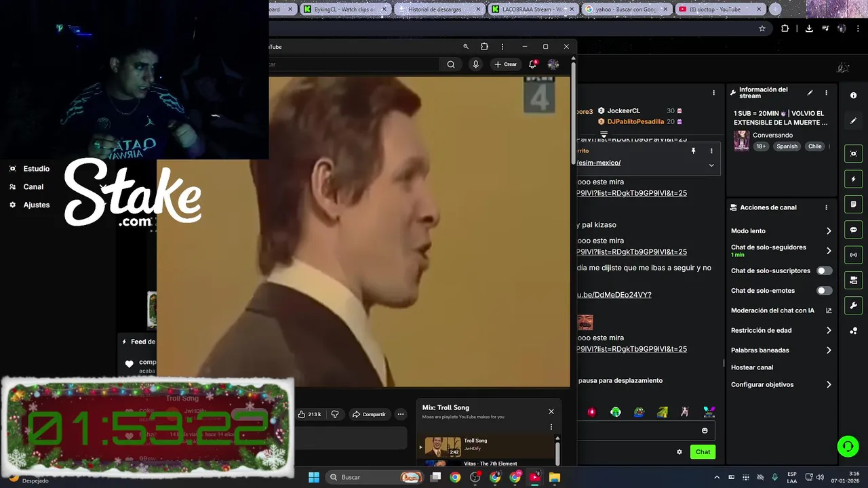The width and height of the screenshot is (868, 488).
Task: Open Moderación del chat con IA
Action: [x=781, y=310]
